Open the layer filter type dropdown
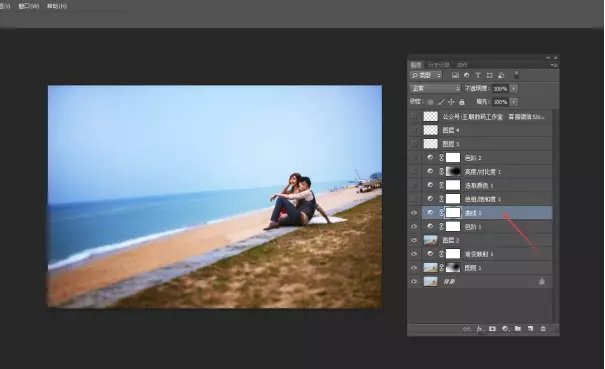This screenshot has height=369, width=605. [x=426, y=75]
